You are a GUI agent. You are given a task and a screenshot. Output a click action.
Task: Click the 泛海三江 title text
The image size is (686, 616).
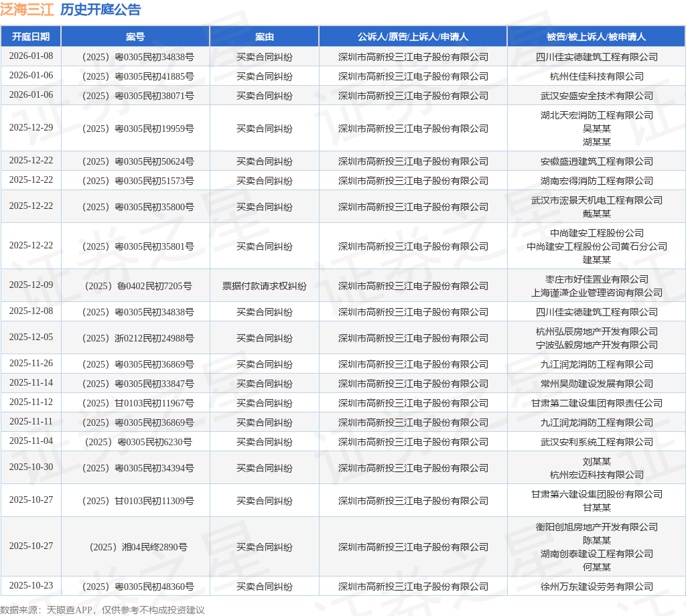pos(27,9)
